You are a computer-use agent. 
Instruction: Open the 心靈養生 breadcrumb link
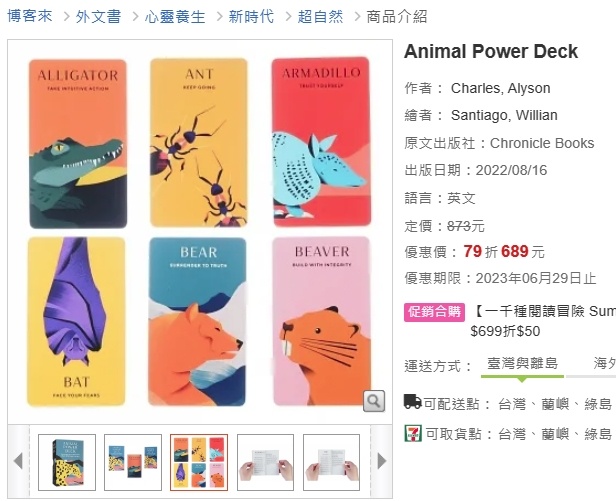point(175,17)
